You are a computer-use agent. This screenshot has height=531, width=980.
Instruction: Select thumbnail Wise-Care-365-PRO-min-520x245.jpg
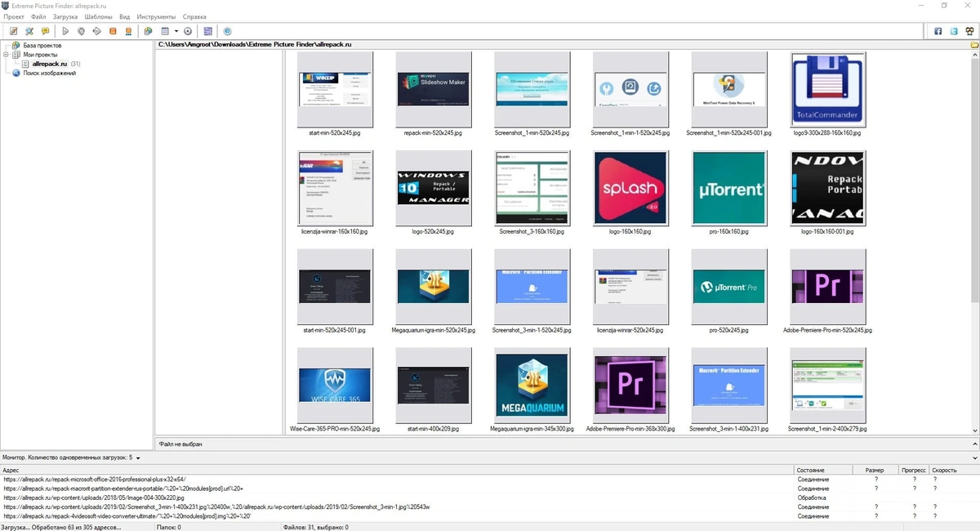point(335,385)
